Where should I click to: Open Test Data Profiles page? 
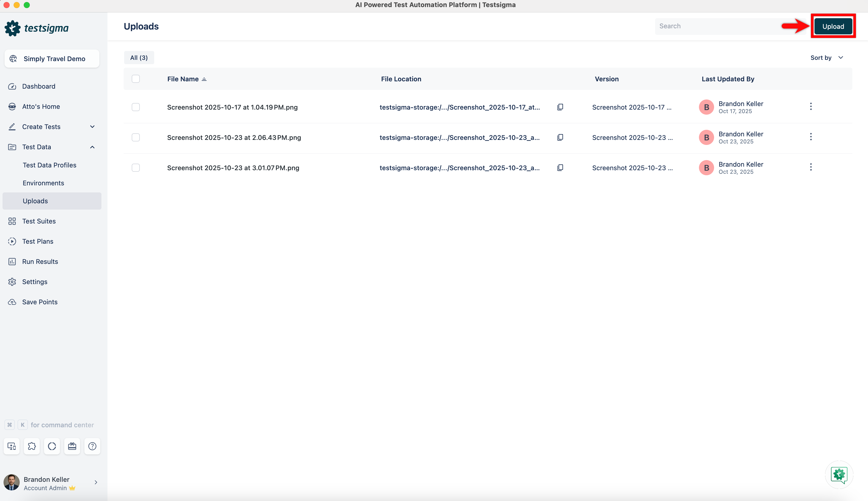coord(49,165)
